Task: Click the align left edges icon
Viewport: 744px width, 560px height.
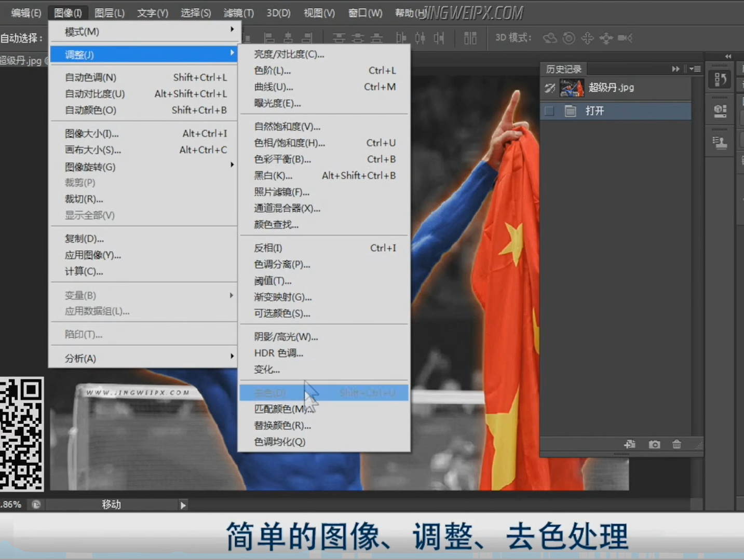Action: (x=269, y=38)
